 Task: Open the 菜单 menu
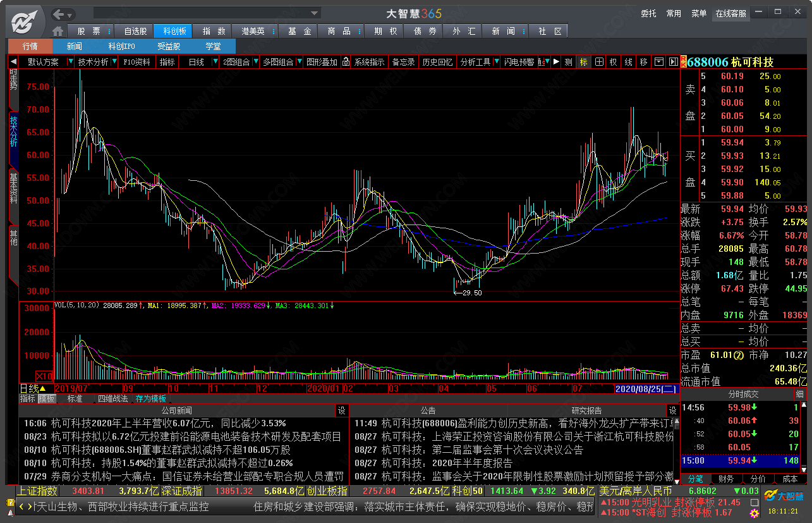tap(699, 13)
